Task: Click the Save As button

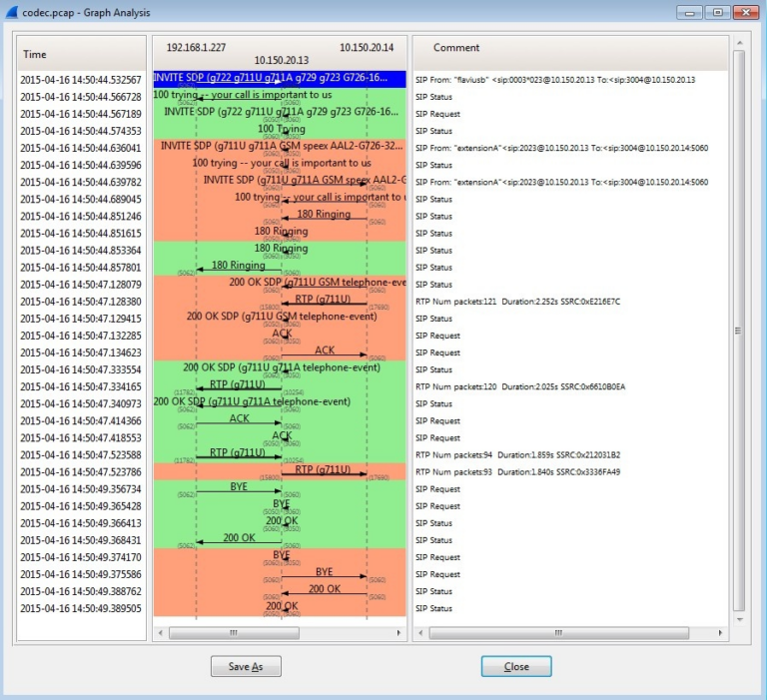Action: point(246,666)
